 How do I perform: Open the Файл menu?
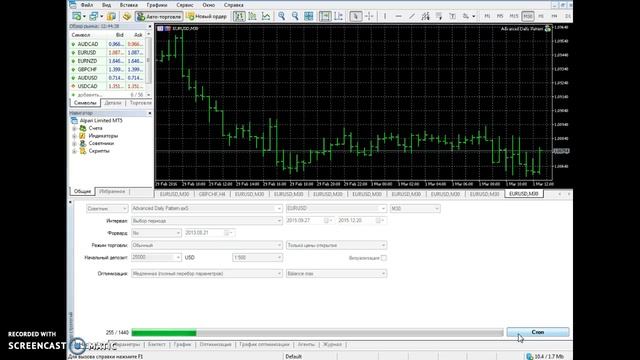click(87, 5)
